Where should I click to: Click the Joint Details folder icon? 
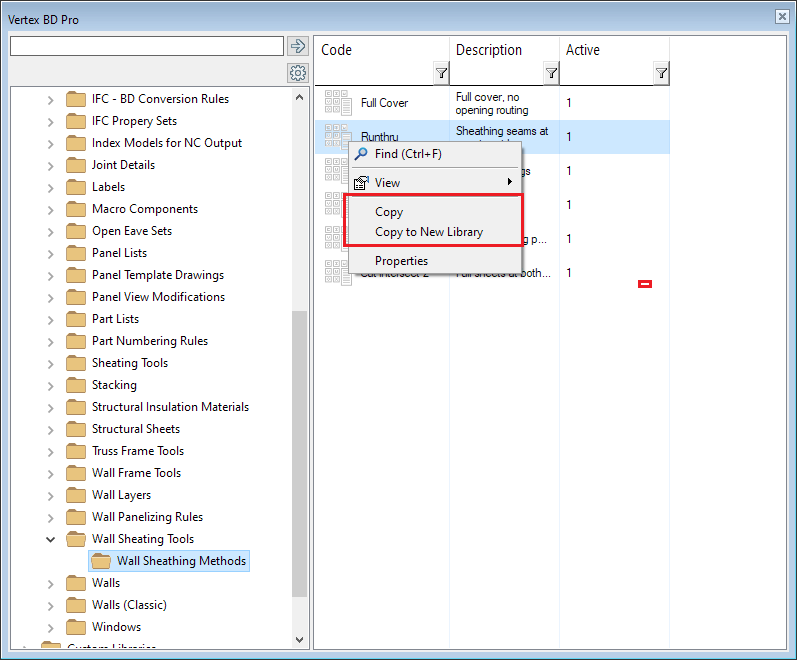(x=76, y=165)
